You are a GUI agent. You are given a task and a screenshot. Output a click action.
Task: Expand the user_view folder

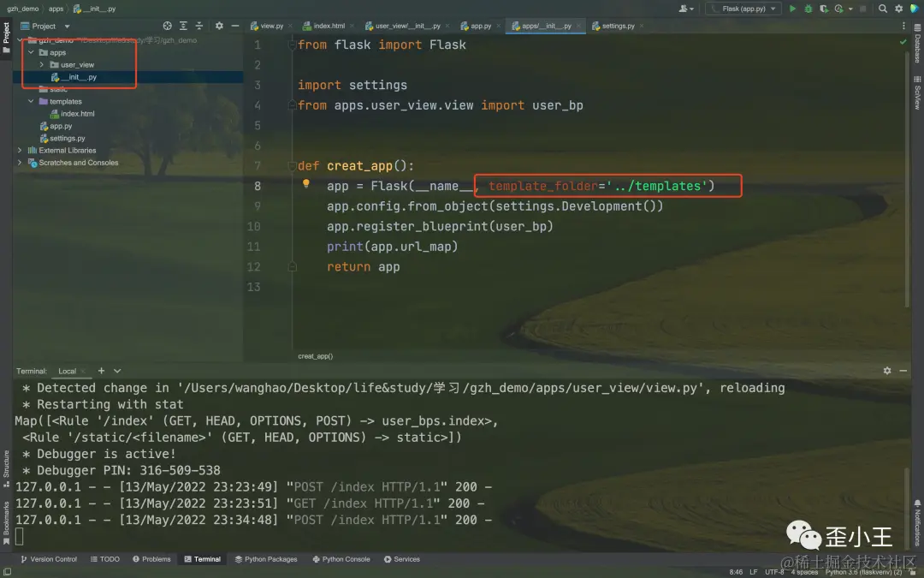42,65
